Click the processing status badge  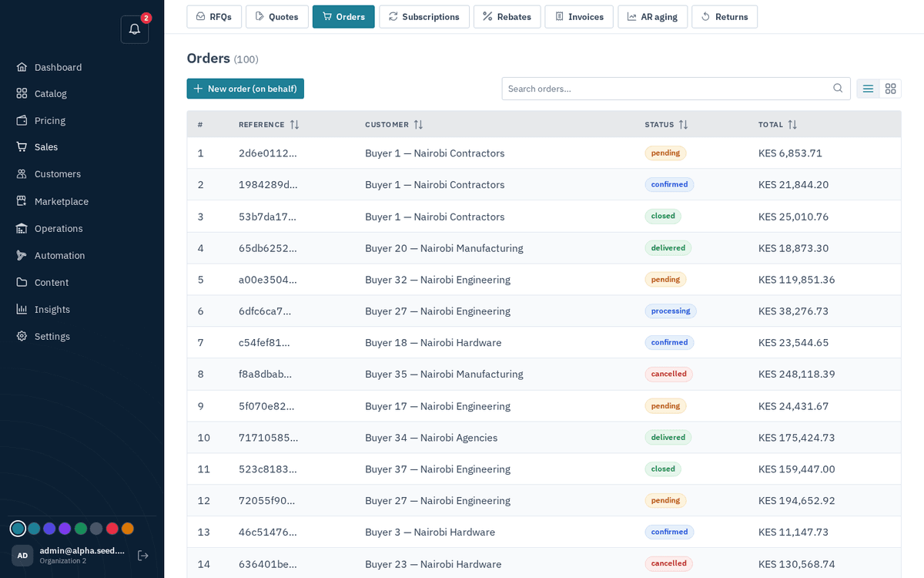point(671,311)
